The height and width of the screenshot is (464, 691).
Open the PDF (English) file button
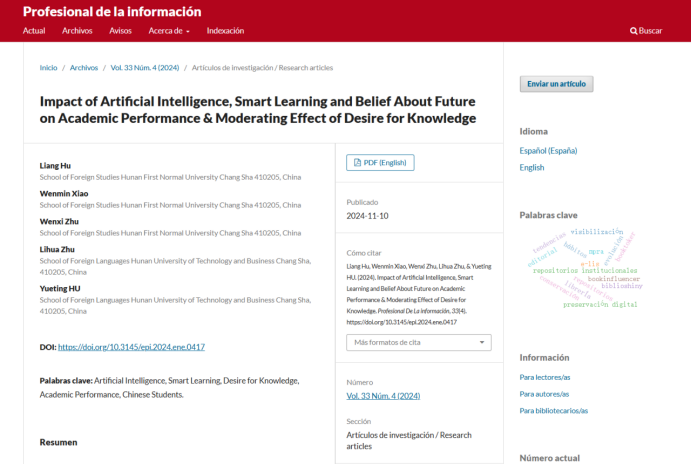(x=380, y=163)
